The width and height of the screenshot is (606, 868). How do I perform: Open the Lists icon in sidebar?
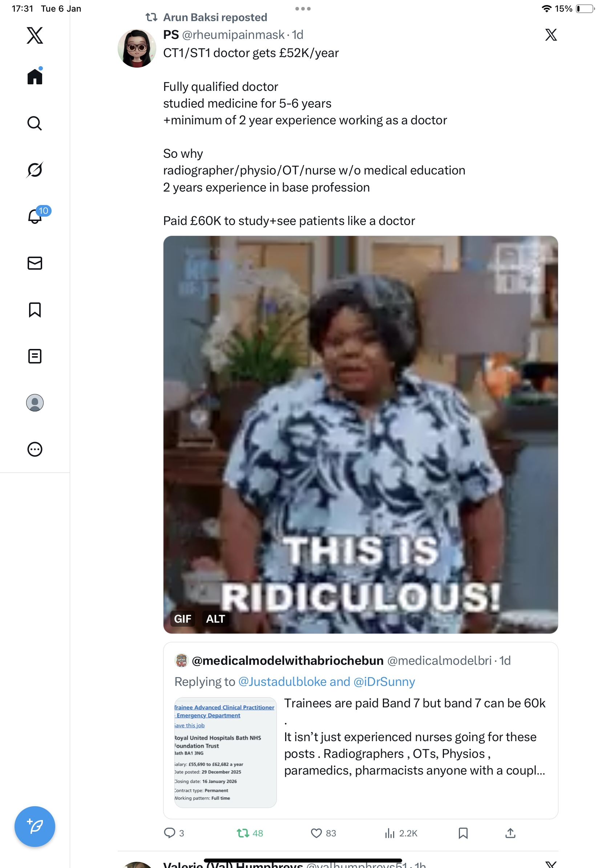tap(35, 356)
